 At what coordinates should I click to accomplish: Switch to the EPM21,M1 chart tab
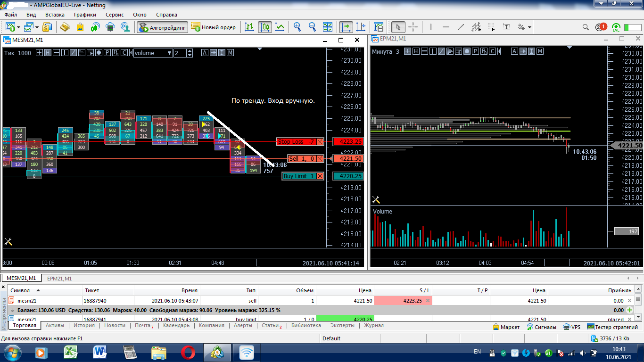pos(59,279)
